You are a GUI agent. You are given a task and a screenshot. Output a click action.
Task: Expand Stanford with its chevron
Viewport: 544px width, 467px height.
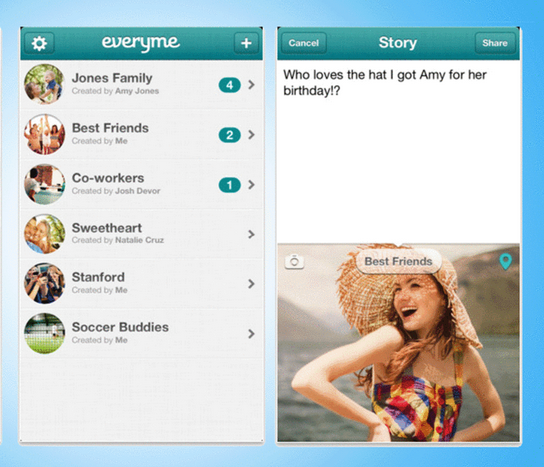pyautogui.click(x=252, y=284)
